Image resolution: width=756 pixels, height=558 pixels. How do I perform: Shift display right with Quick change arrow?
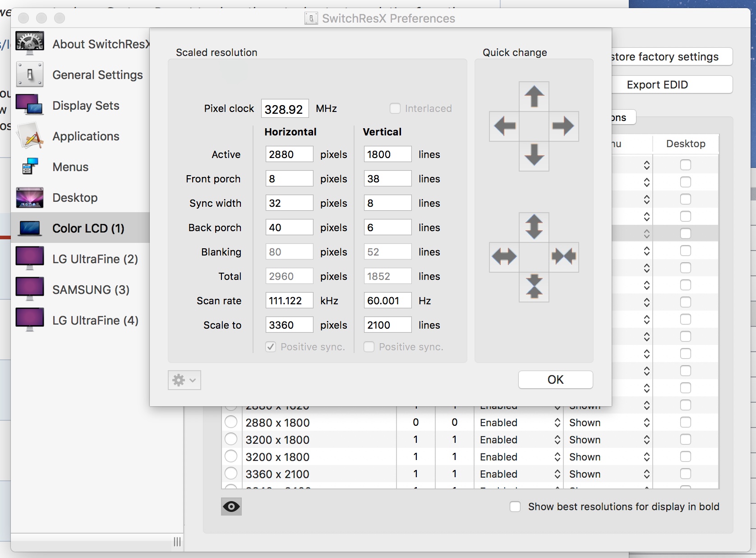(564, 126)
